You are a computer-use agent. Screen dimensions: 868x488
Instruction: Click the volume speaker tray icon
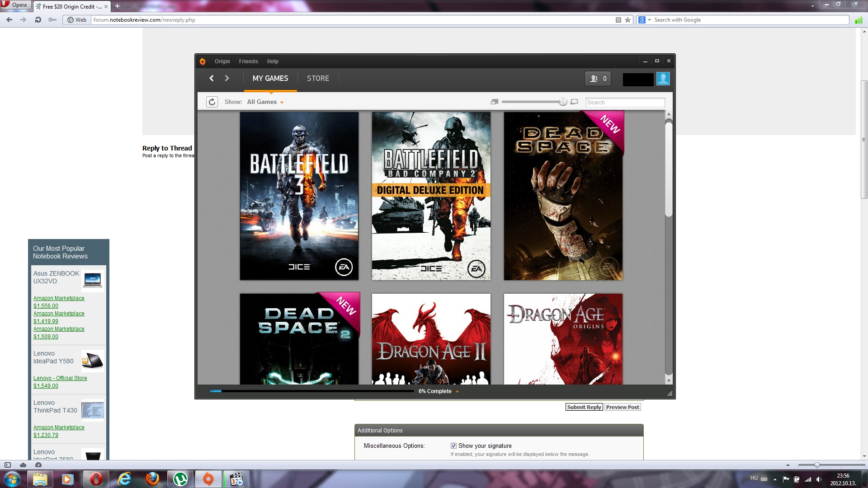click(819, 479)
